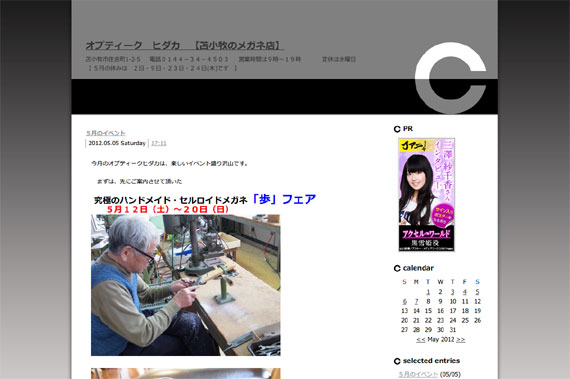570x379 pixels.
Task: Go to previous month with << link
Action: 421,340
